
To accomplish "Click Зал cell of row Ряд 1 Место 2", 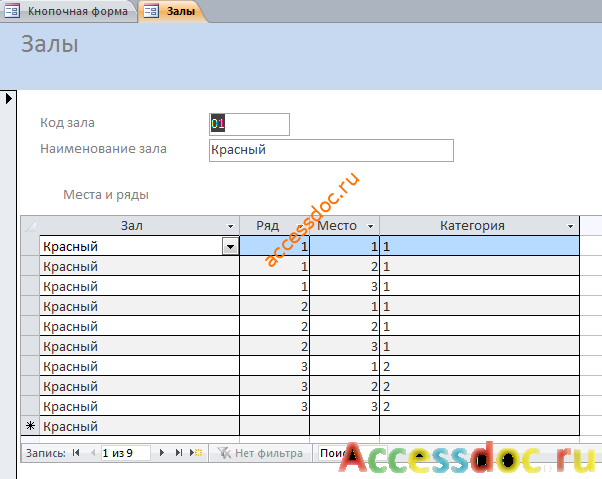I will pyautogui.click(x=139, y=266).
